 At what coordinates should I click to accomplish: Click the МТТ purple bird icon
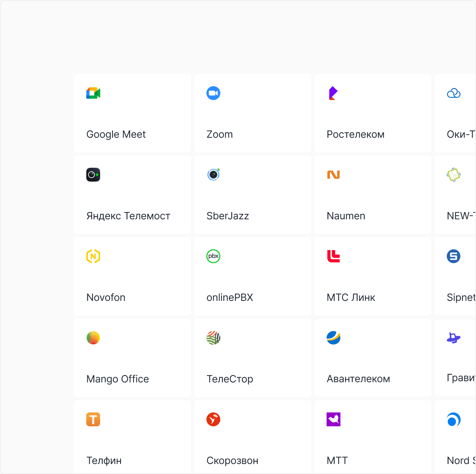pyautogui.click(x=334, y=419)
